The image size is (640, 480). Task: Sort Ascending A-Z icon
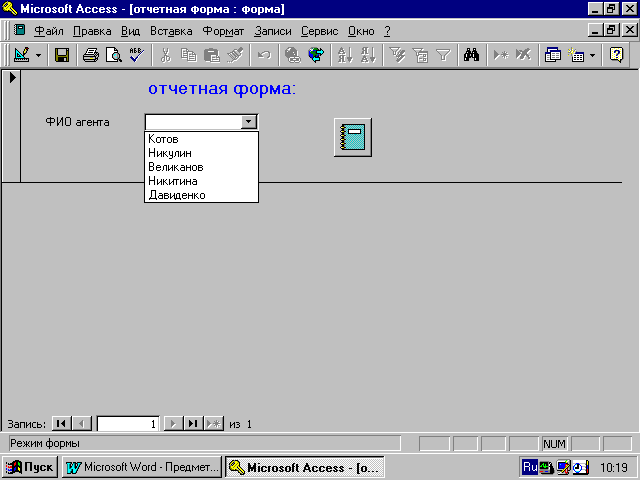pos(345,55)
